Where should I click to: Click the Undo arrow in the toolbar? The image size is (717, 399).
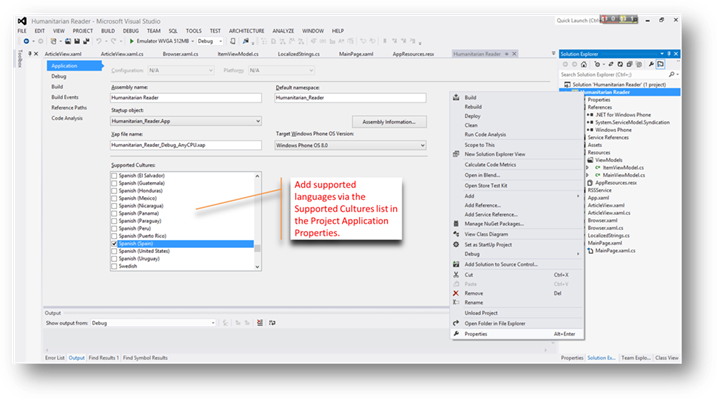click(x=99, y=41)
